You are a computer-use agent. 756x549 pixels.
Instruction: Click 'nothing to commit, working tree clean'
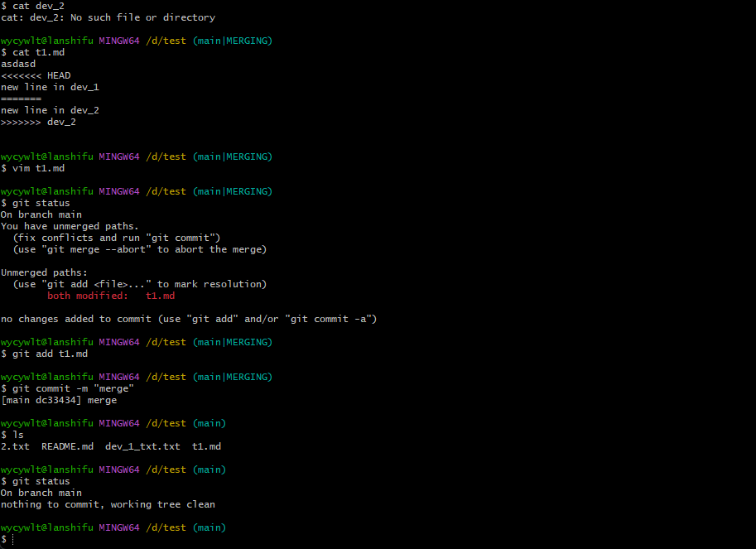108,504
